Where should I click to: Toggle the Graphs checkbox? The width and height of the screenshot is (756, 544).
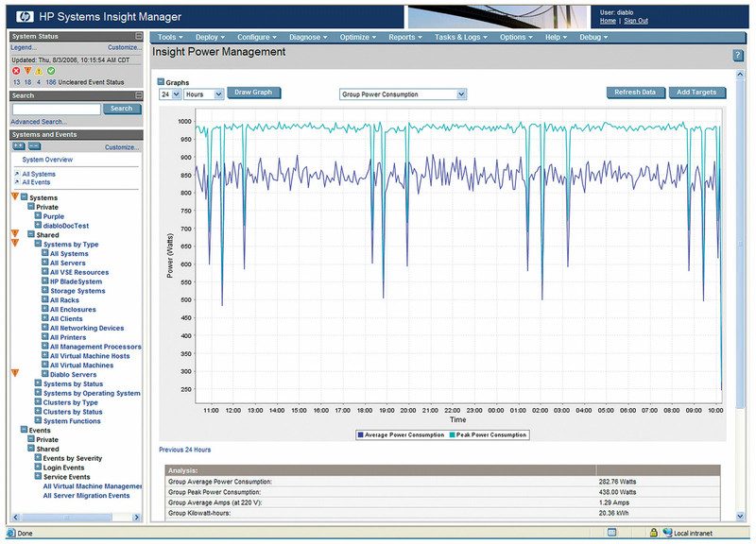[161, 82]
